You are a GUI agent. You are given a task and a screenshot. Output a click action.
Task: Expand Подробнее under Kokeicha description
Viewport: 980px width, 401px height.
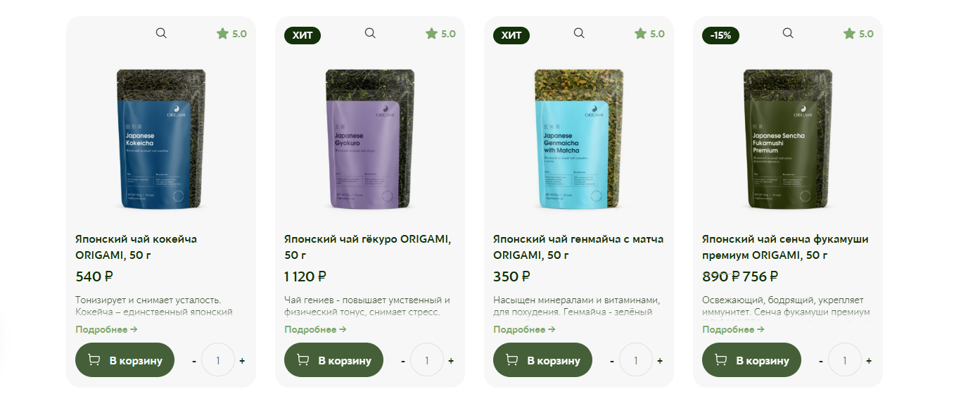(x=106, y=329)
